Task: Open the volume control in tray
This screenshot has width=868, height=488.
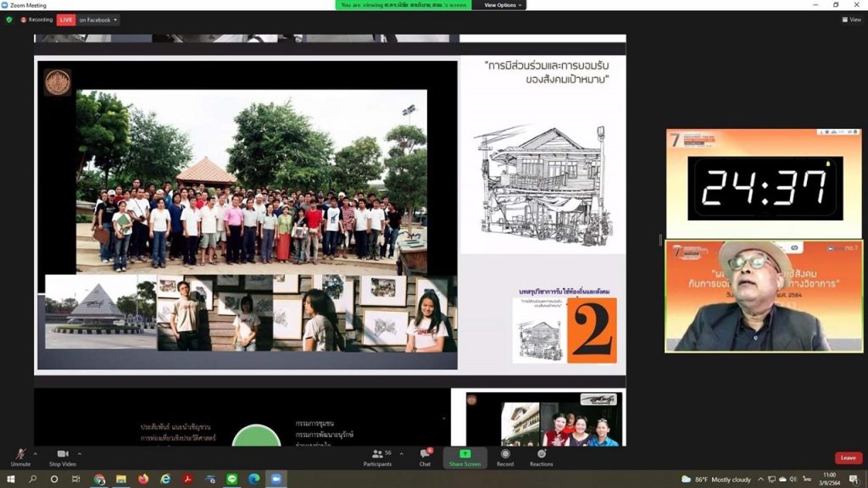Action: pyautogui.click(x=793, y=480)
